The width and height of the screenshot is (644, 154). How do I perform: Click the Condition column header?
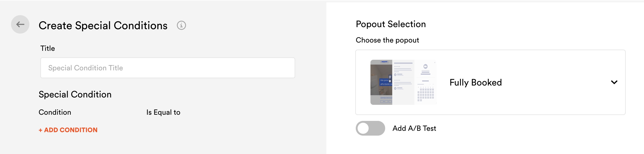tap(55, 112)
